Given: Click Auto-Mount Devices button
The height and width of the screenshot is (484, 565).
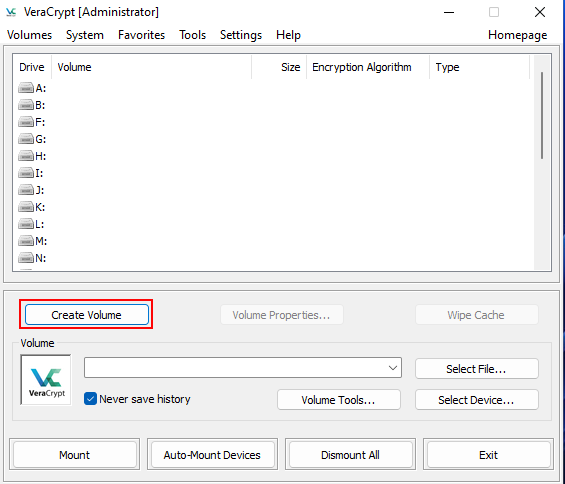Looking at the screenshot, I should (x=212, y=454).
